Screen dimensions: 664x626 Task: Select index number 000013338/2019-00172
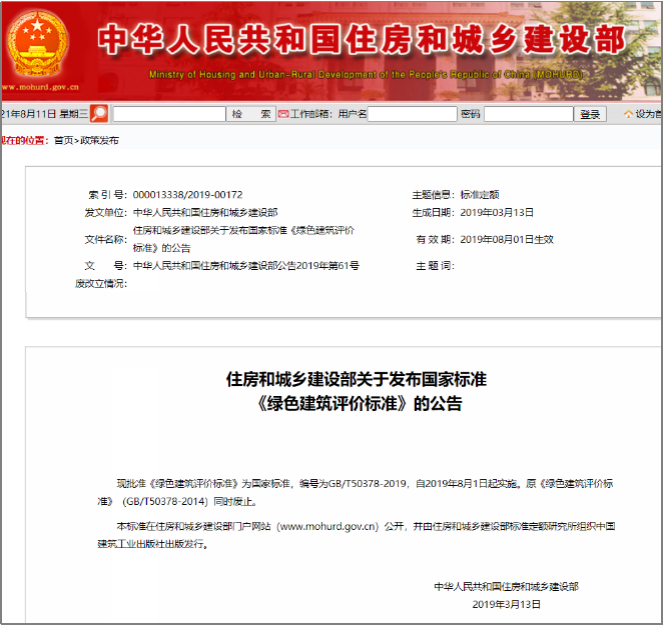[x=188, y=195]
